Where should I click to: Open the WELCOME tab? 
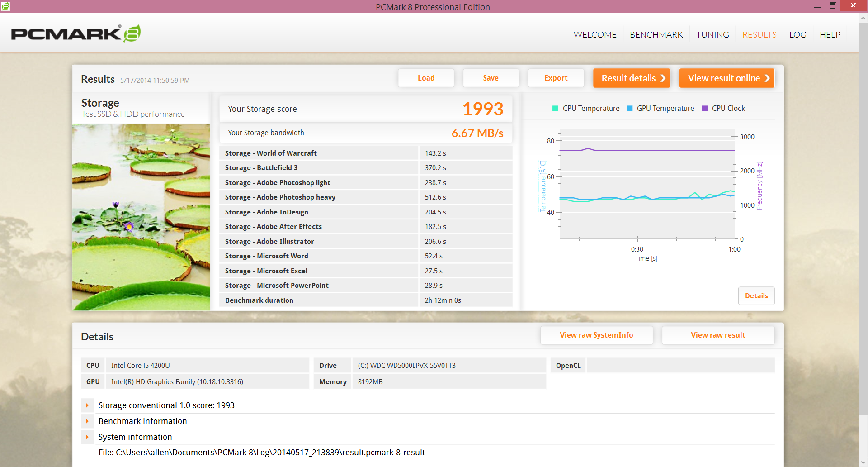coord(595,34)
